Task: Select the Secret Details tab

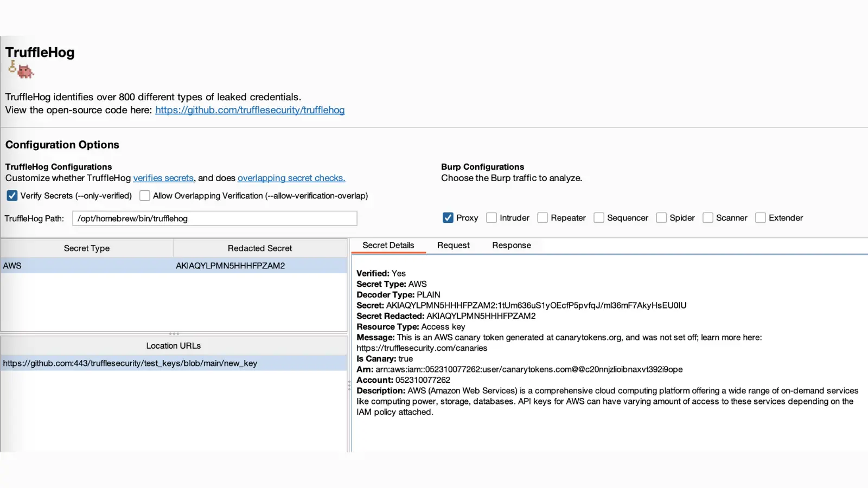Action: [388, 245]
